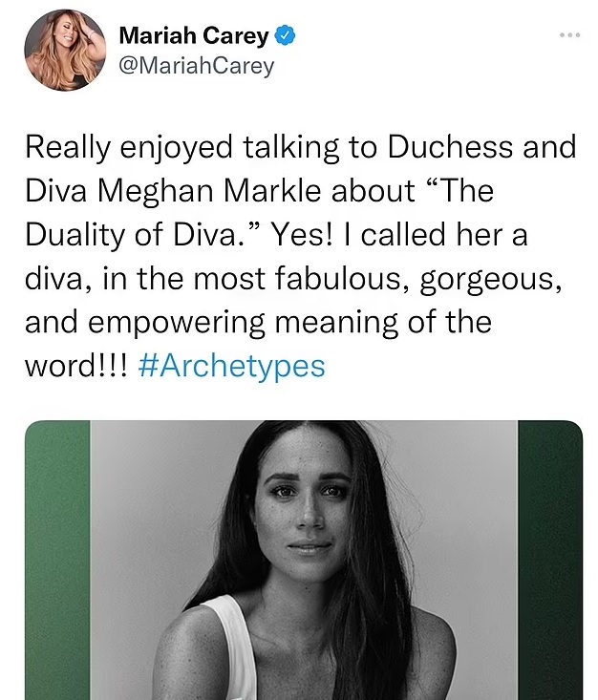The image size is (598, 700).
Task: Open the profile avatar picture
Action: pyautogui.click(x=66, y=51)
